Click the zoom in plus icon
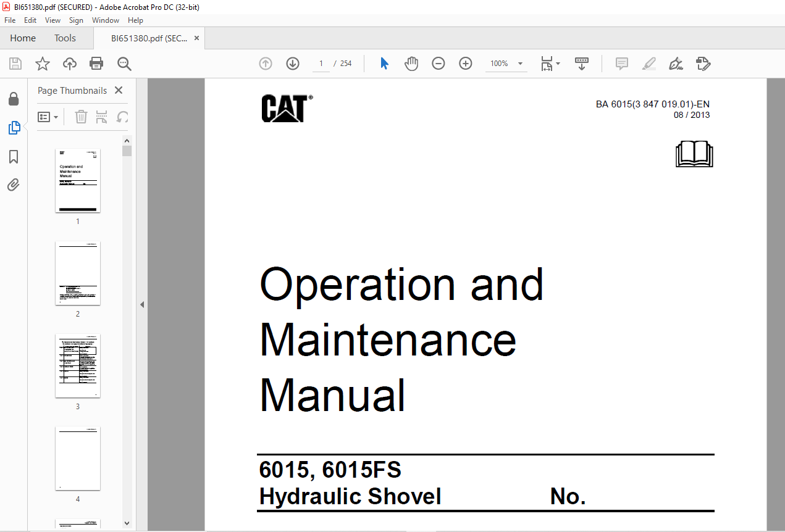 [x=466, y=64]
